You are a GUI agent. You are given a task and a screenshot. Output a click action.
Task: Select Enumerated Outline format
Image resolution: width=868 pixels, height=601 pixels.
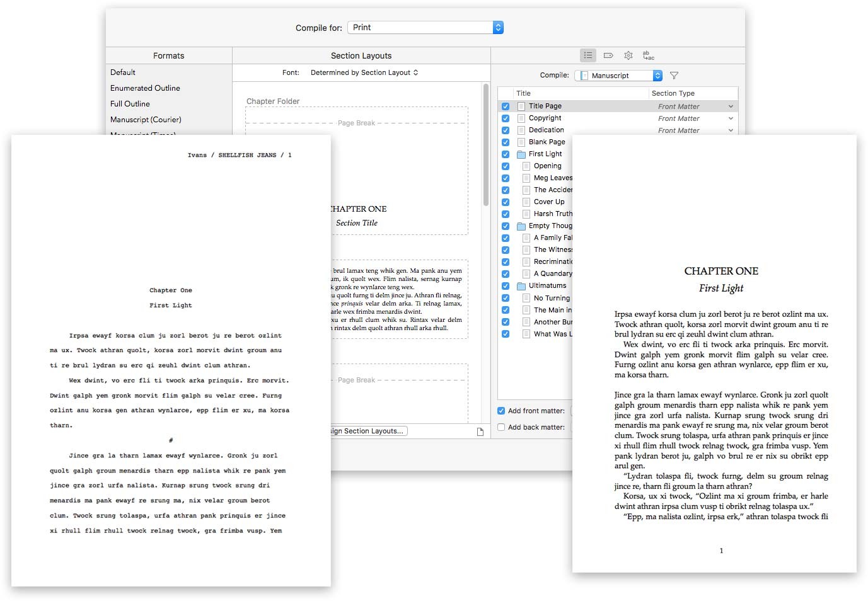click(145, 88)
